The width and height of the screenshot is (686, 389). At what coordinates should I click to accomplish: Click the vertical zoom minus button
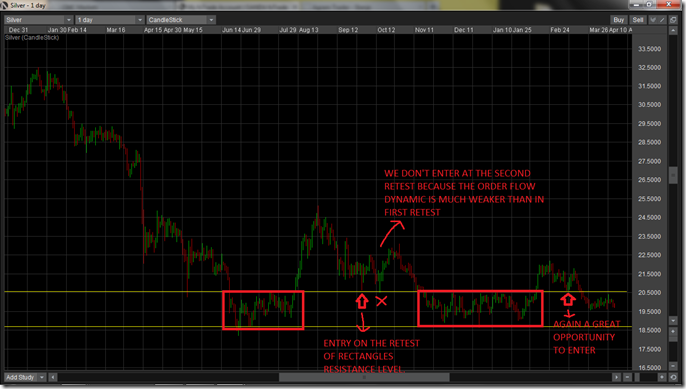673,366
